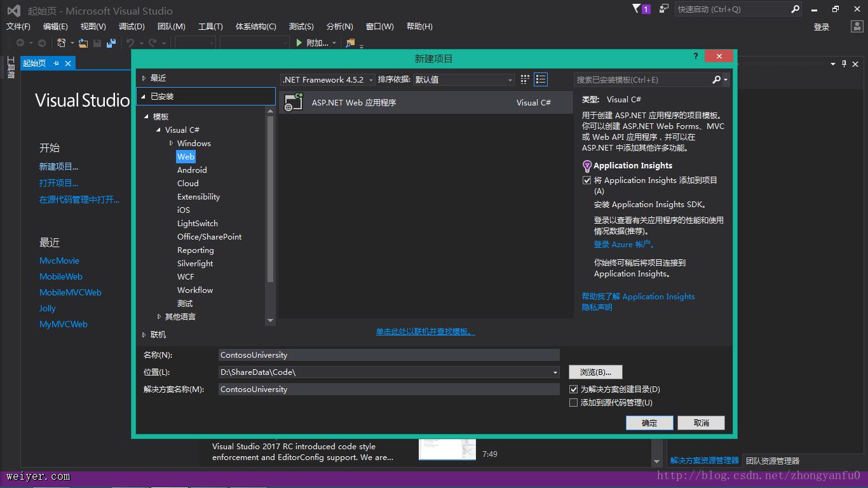Viewport: 868px width, 488px height.
Task: Expand the Windows tree node
Action: (x=171, y=144)
